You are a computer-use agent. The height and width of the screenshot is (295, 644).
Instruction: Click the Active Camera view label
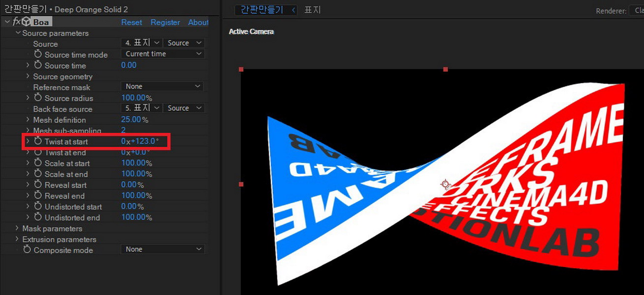pos(251,31)
